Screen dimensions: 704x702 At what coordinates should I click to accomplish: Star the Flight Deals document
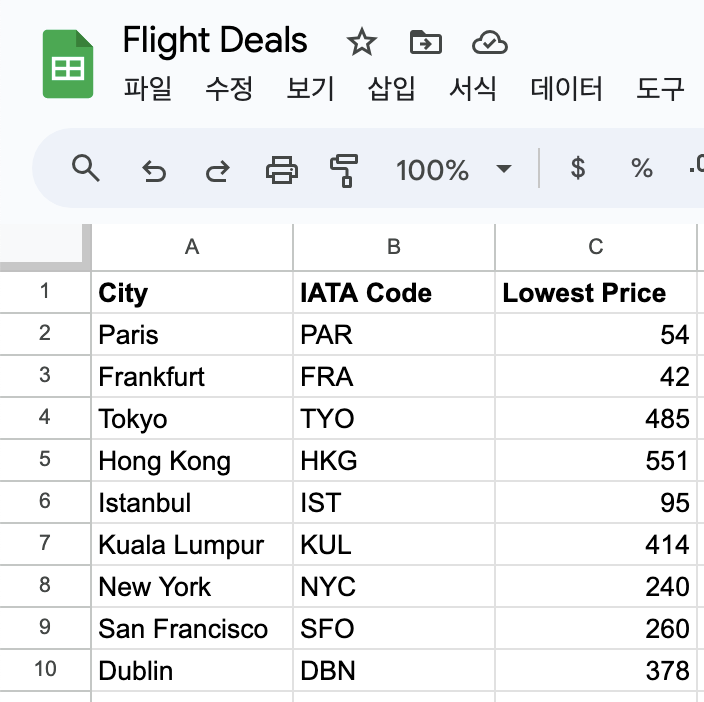pyautogui.click(x=361, y=42)
